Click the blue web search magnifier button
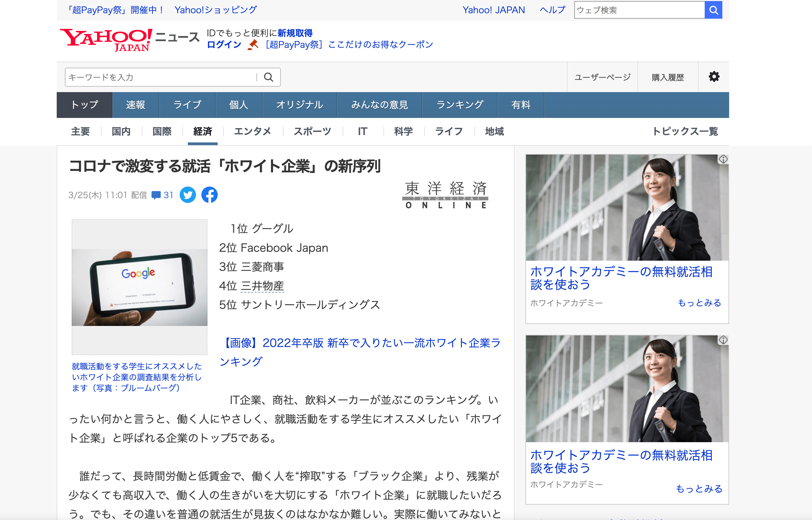This screenshot has width=812, height=520. [x=713, y=10]
